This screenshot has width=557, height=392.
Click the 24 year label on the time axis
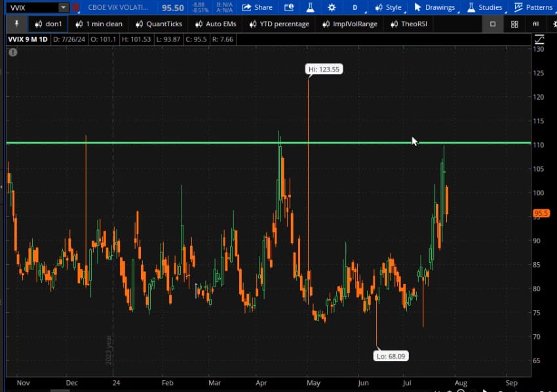point(116,383)
